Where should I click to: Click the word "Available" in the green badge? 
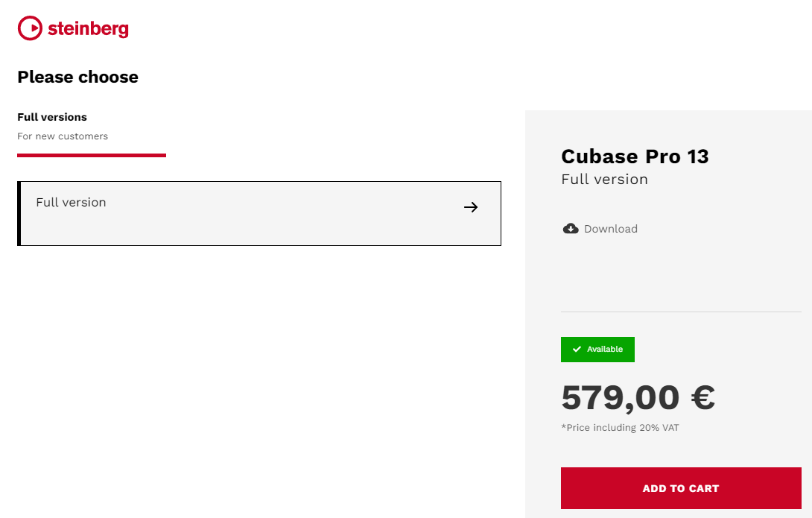coord(605,350)
